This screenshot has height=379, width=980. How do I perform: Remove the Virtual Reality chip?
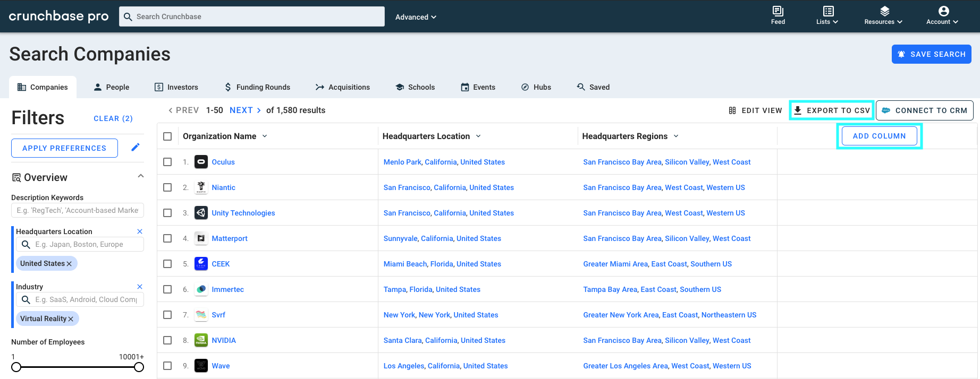point(71,319)
